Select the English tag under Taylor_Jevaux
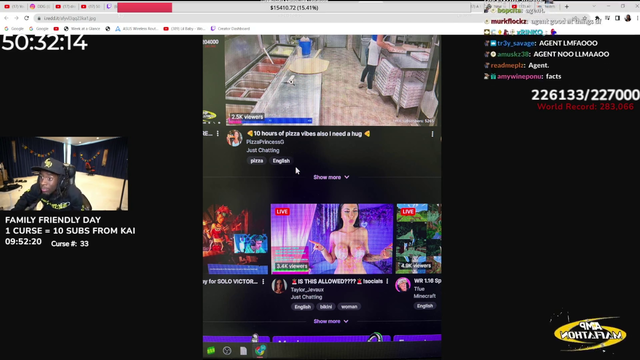The image size is (640, 360). tap(302, 307)
